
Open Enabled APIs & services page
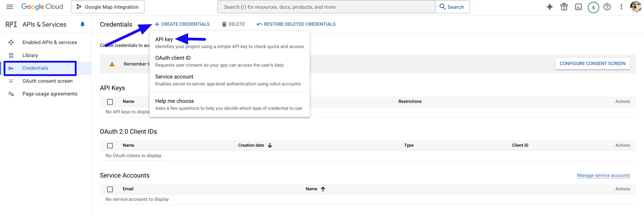50,42
